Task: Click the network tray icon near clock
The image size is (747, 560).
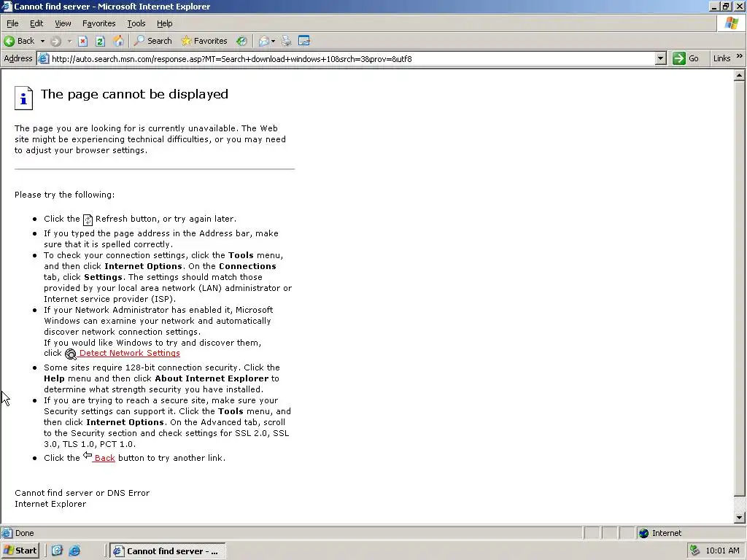Action: pos(695,551)
